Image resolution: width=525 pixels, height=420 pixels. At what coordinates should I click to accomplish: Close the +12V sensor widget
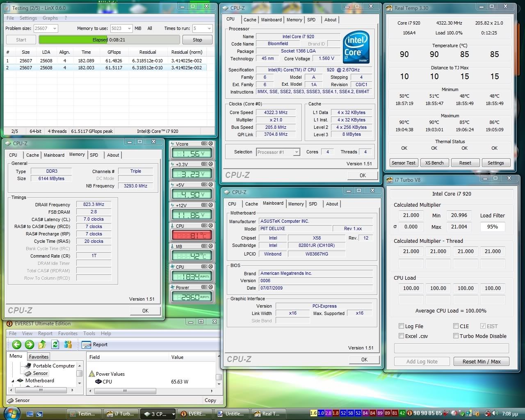(x=211, y=205)
